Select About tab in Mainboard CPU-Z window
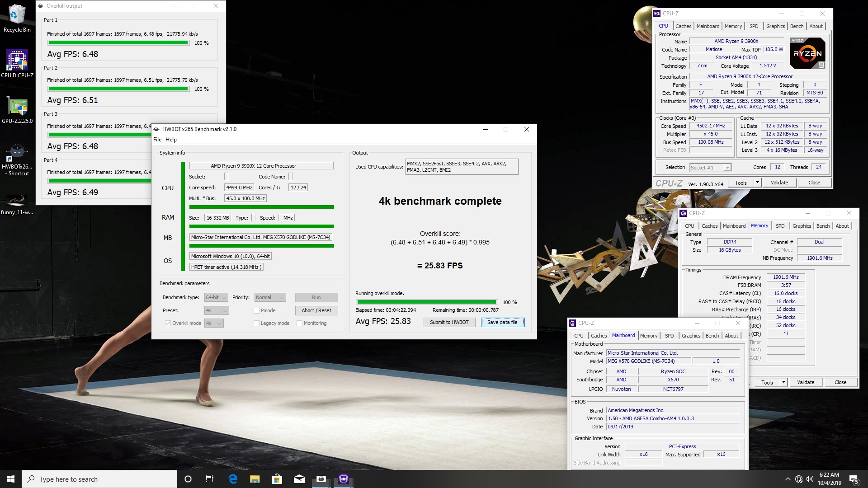Image resolution: width=868 pixels, height=488 pixels. pos(731,336)
